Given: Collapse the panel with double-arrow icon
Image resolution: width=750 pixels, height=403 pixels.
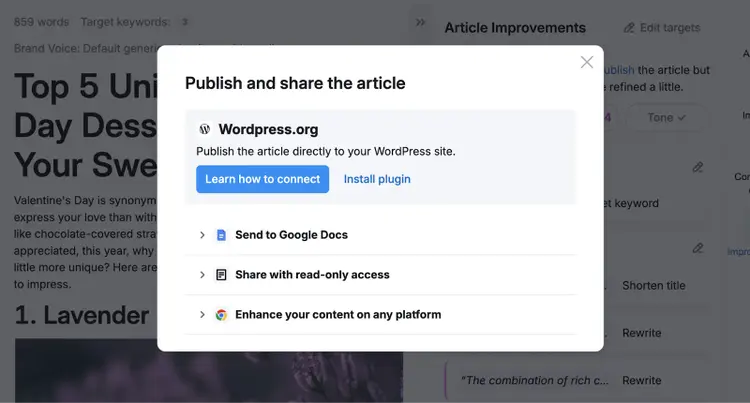Looking at the screenshot, I should tap(420, 22).
